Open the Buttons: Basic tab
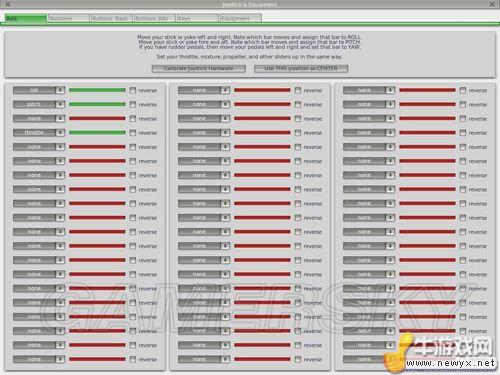Image resolution: width=500 pixels, height=375 pixels. point(111,18)
